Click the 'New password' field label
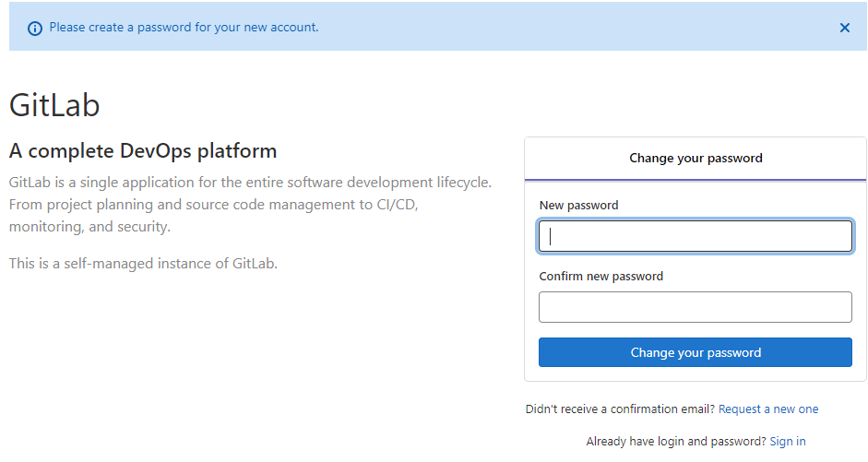Screen dimensions: 868x462 578,206
